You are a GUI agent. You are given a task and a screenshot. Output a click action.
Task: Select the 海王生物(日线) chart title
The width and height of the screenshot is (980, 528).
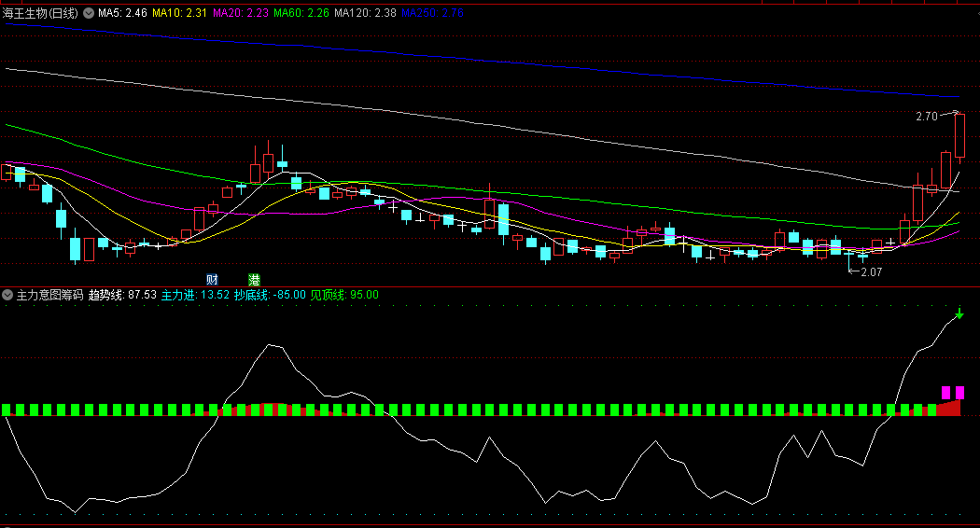[41, 13]
